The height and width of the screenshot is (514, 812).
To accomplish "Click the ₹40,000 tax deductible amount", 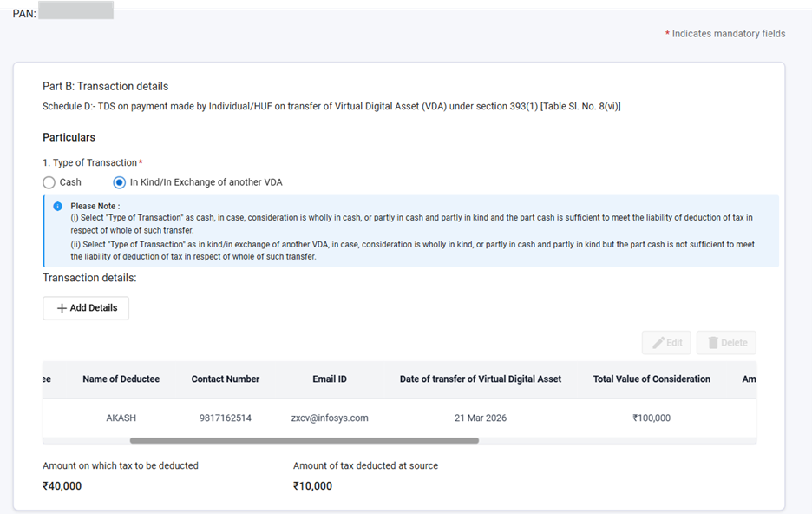I will click(x=62, y=486).
